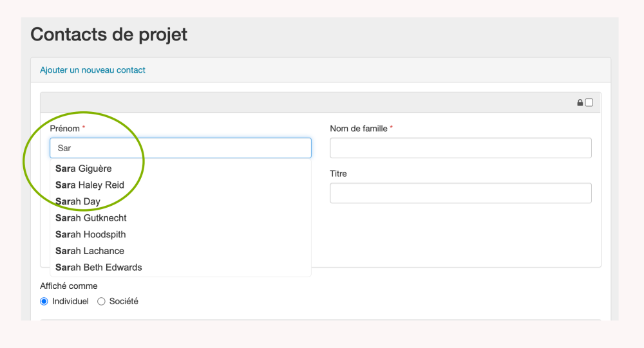Click the Affiché comme label
Screen dimensions: 644x348
pyautogui.click(x=69, y=286)
